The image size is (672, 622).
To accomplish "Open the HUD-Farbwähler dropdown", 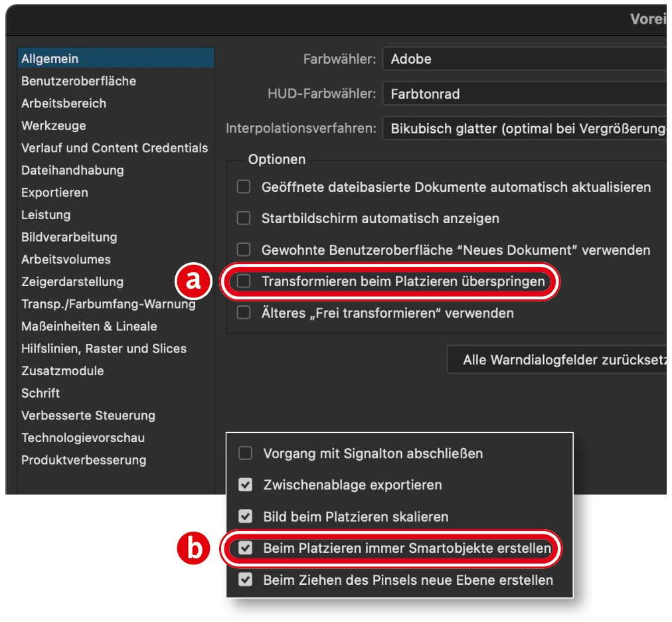I will coord(525,94).
